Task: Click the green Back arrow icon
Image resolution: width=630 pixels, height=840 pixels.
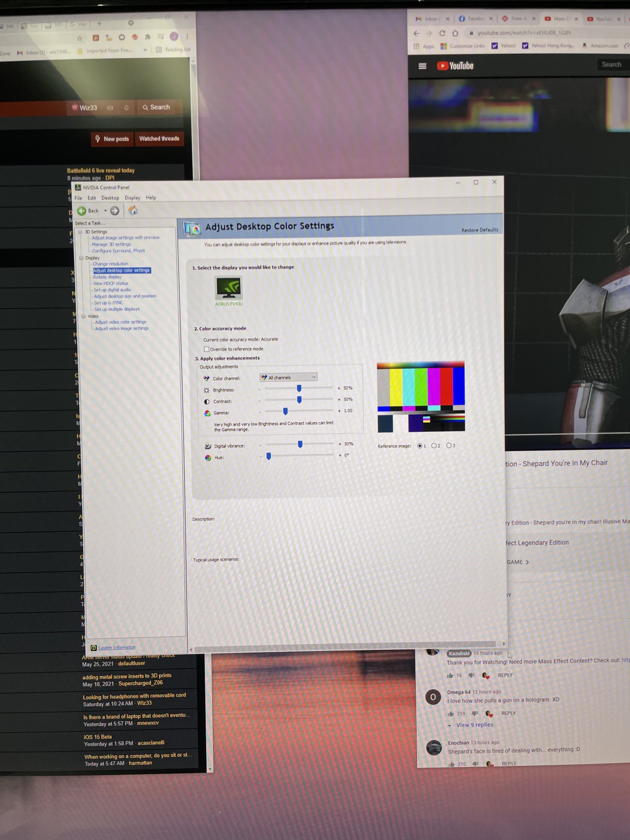Action: 82,211
